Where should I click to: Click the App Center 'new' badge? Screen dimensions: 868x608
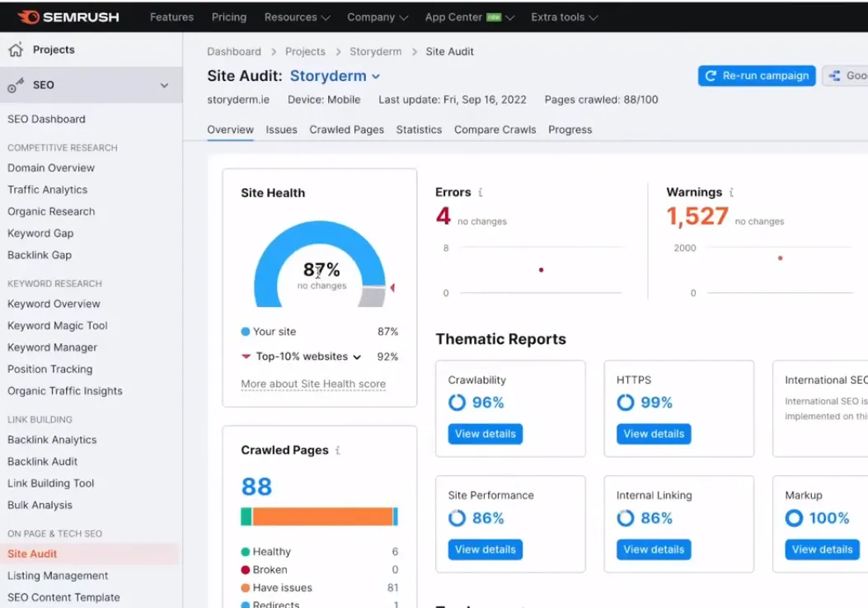click(494, 17)
